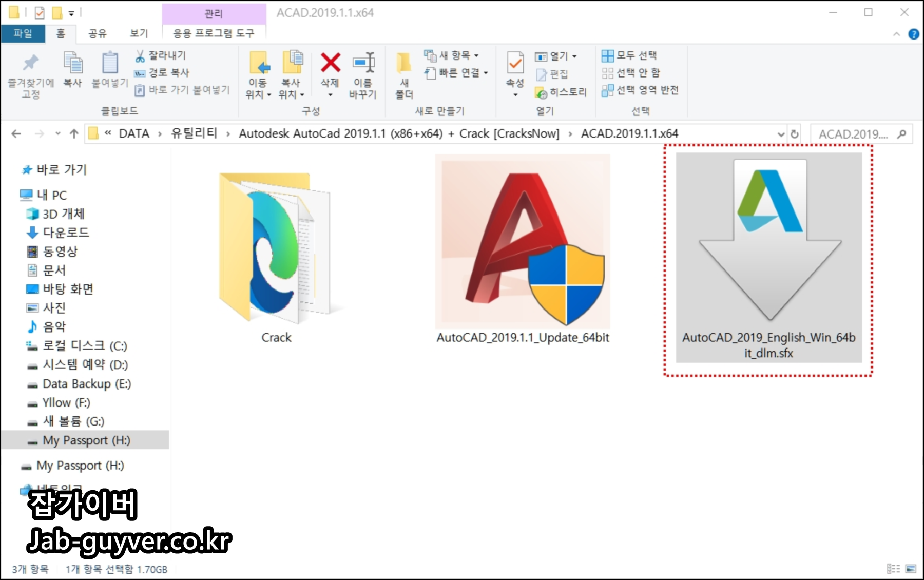Click ACAD.2019.1.1.x64 path segment
The width and height of the screenshot is (924, 580).
pyautogui.click(x=629, y=134)
